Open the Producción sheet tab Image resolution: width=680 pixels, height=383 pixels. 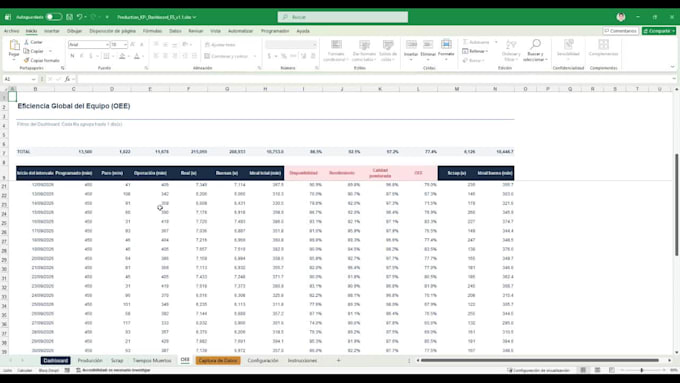click(x=90, y=360)
